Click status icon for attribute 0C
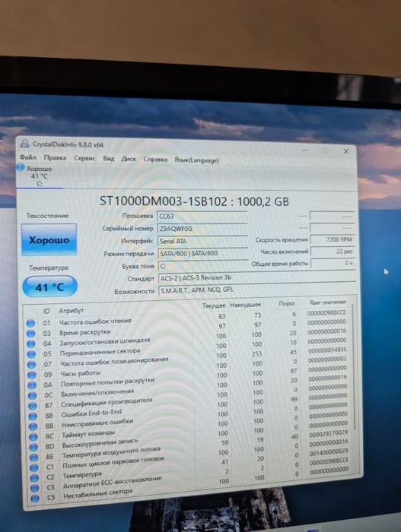401x532 pixels. (33, 396)
